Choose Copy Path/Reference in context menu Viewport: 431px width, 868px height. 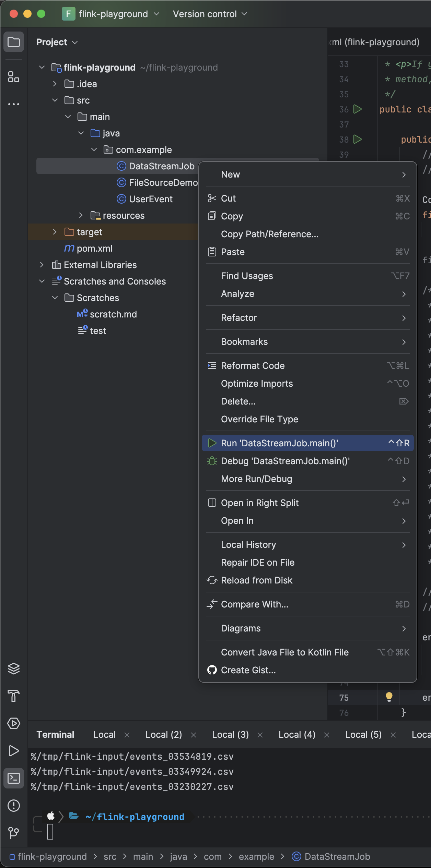coord(308,234)
